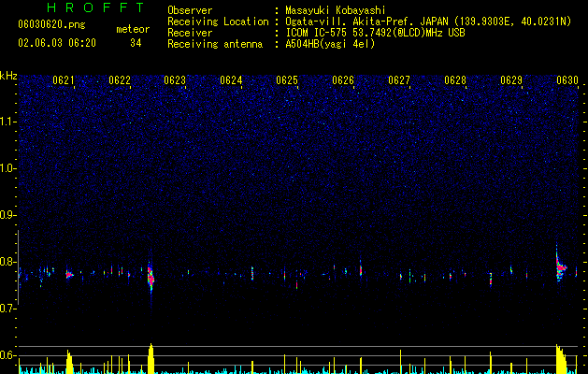Click the large meteor echo near 0630
Viewport: 588px width, 374px height.
(x=560, y=266)
